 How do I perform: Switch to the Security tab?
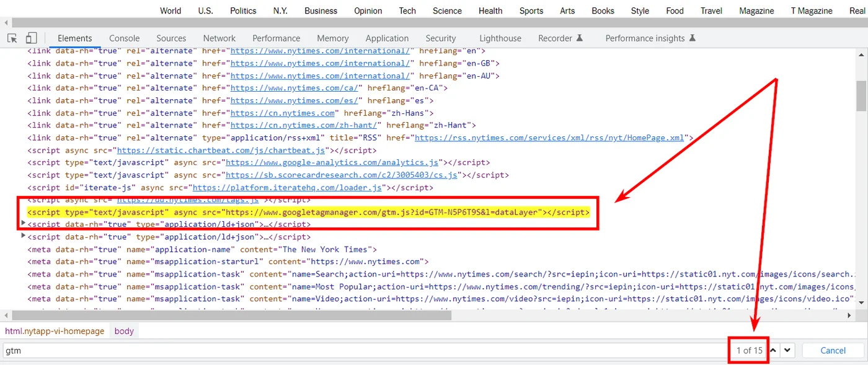point(441,38)
